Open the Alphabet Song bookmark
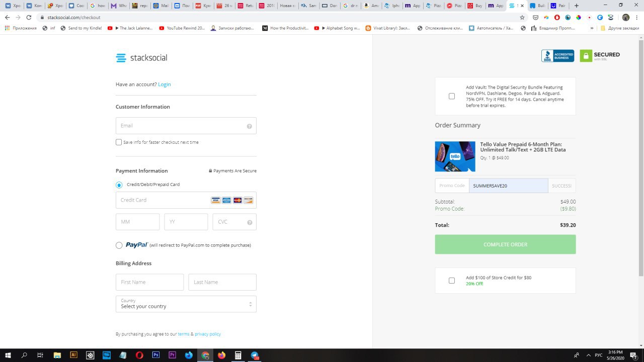Screen dimensions: 644x362 coord(338,28)
